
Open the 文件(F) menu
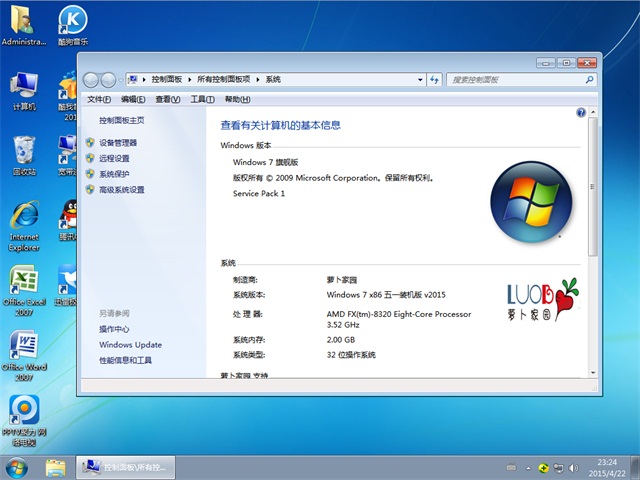pyautogui.click(x=99, y=99)
